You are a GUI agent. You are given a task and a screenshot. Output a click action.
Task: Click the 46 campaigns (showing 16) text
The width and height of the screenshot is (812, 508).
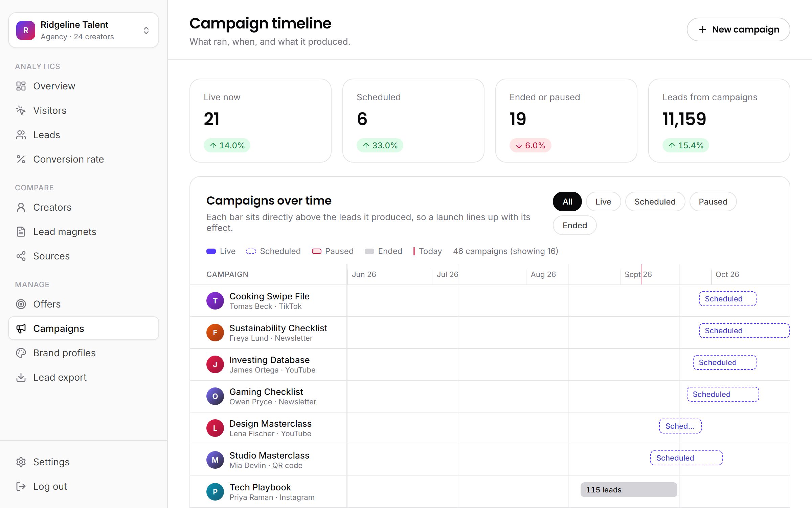(506, 251)
